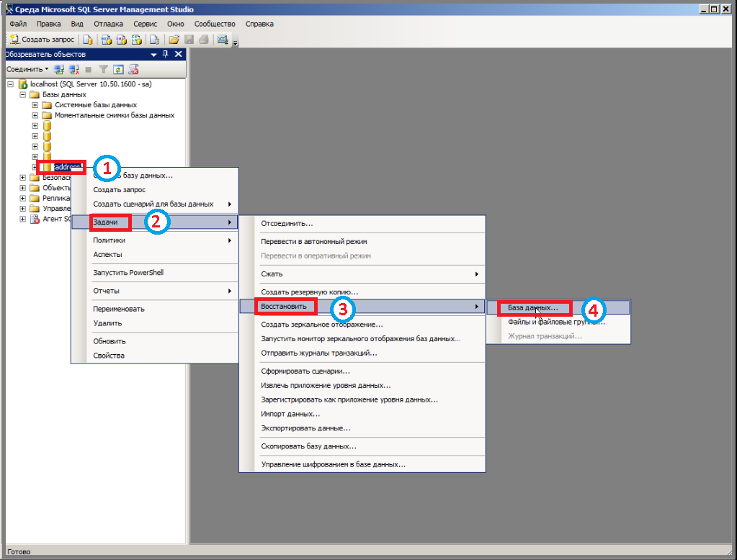Viewport: 737px width, 560px height.
Task: Choose Переименовать in the context menu
Action: [x=155, y=309]
